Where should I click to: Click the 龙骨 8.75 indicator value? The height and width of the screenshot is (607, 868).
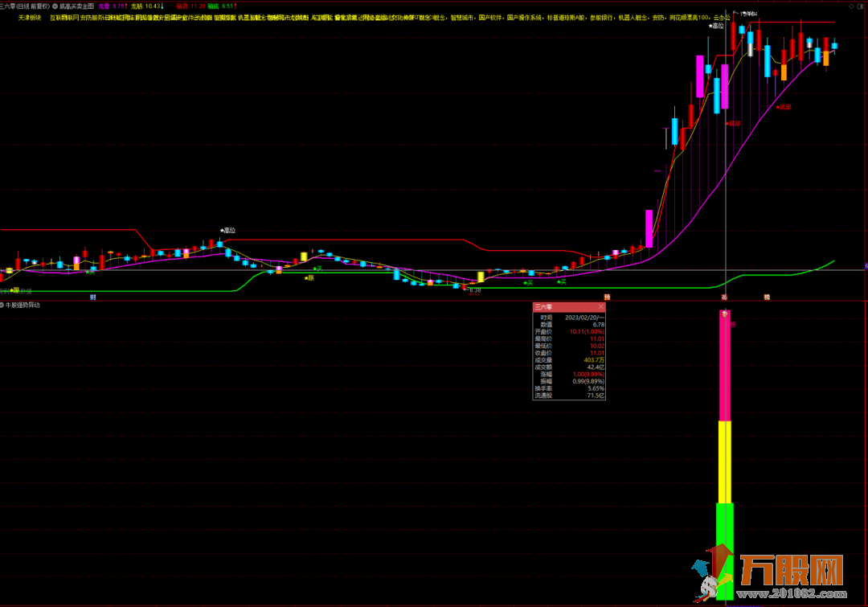pyautogui.click(x=113, y=6)
